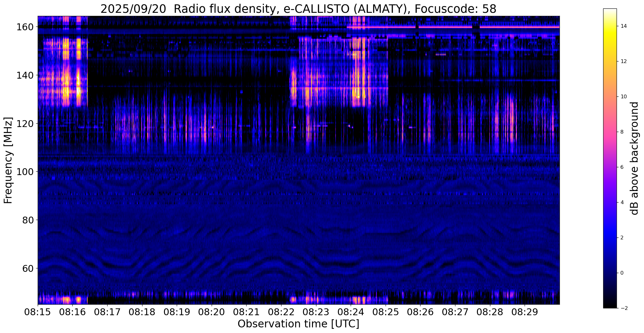Click the 80 frequency tick label

tap(29, 220)
